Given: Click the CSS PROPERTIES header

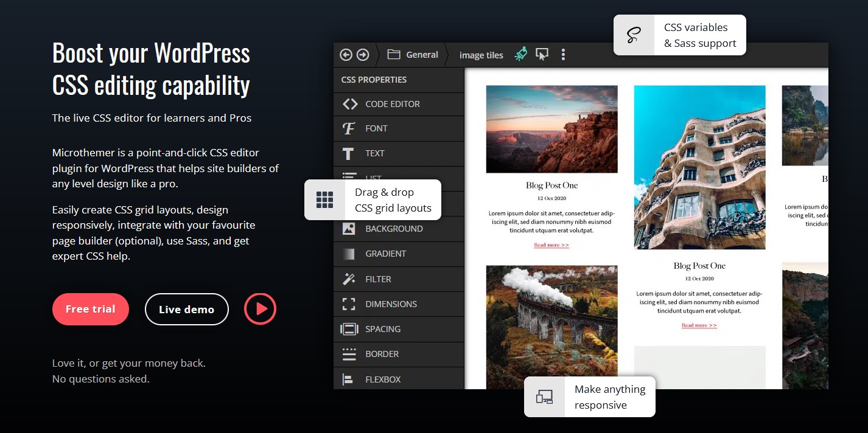Looking at the screenshot, I should pos(374,80).
